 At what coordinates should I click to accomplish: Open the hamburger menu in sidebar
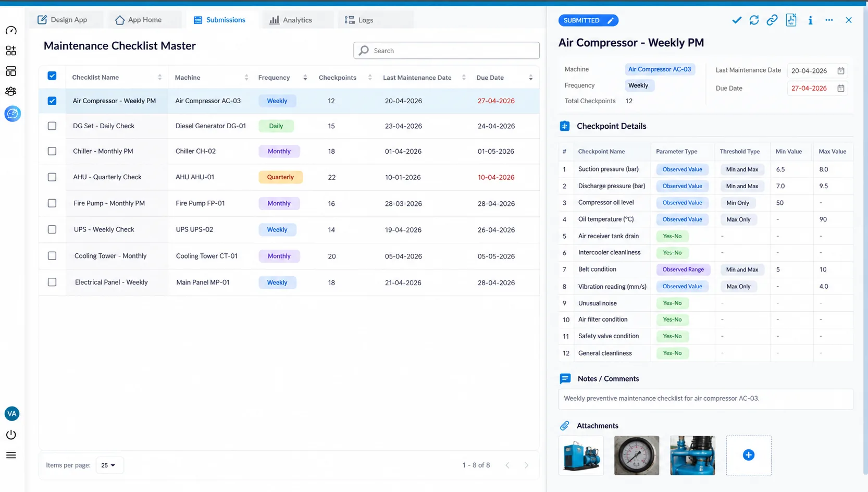click(x=11, y=455)
